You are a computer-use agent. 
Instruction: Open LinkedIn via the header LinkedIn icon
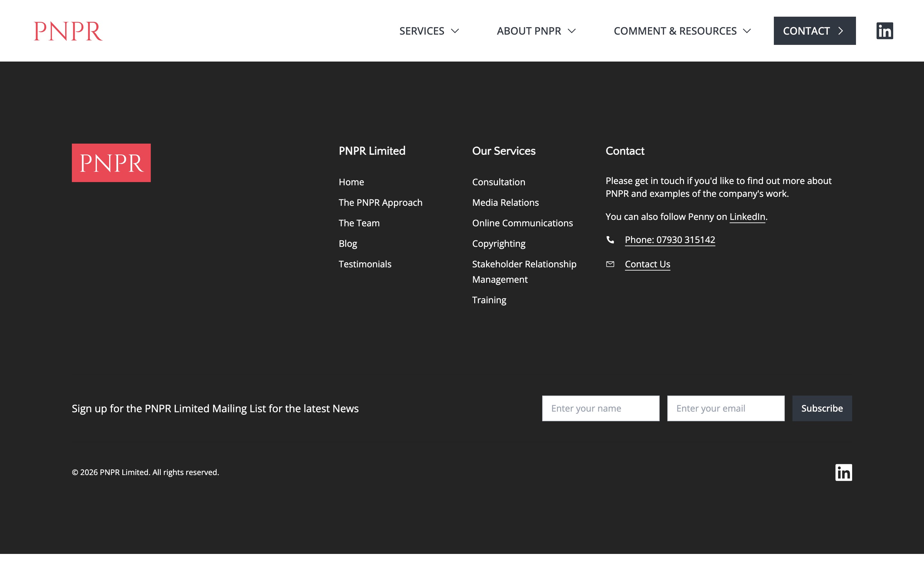(x=885, y=30)
